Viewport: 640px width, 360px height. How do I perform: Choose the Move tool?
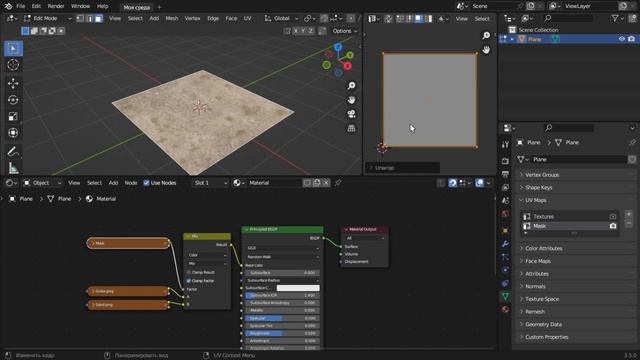[13, 83]
